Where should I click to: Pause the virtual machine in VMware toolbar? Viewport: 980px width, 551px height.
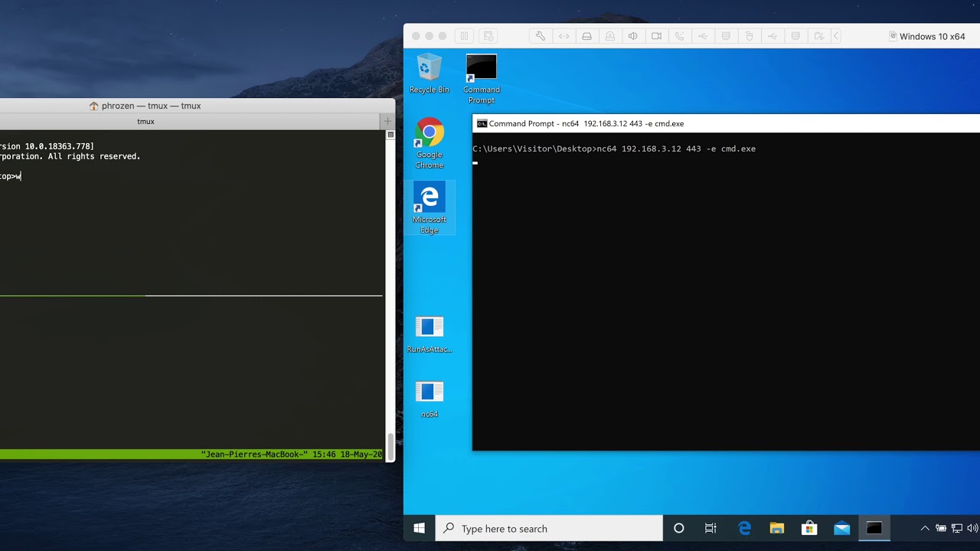tap(464, 36)
